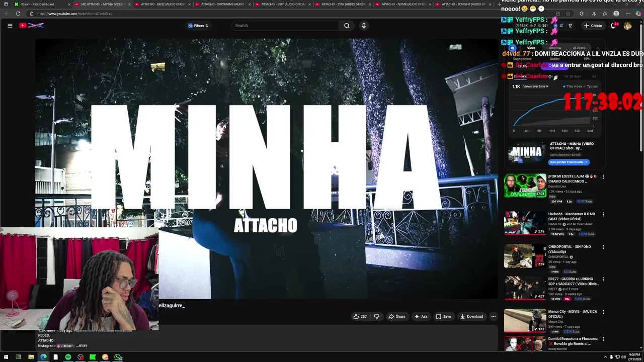Screen dimensions: 644x362
Task: Open options for CHIKOPORTAL SIN FONO video
Action: (603, 247)
